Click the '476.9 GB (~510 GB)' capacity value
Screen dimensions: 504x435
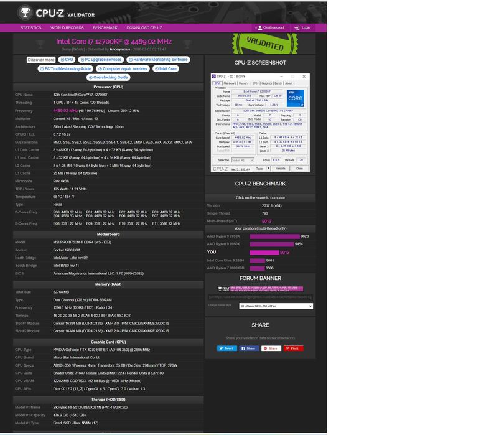click(x=70, y=415)
